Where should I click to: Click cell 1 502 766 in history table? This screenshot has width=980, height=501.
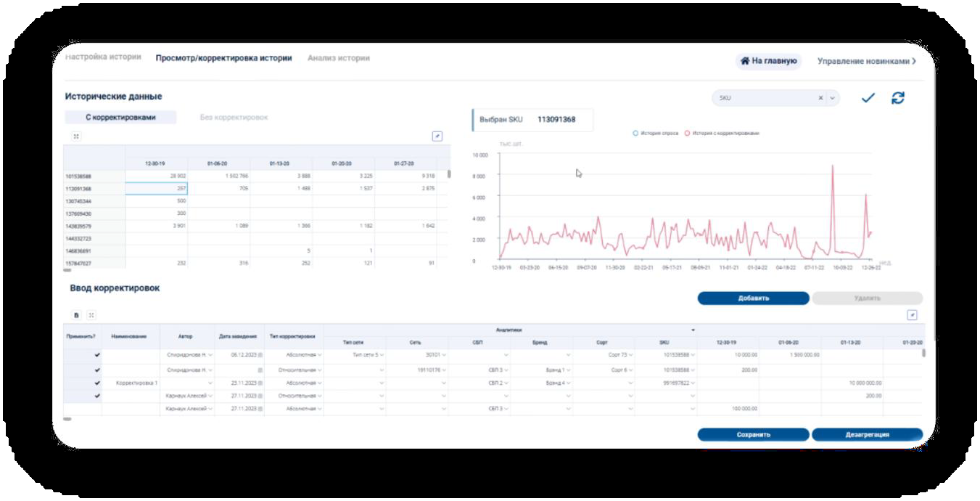click(219, 176)
